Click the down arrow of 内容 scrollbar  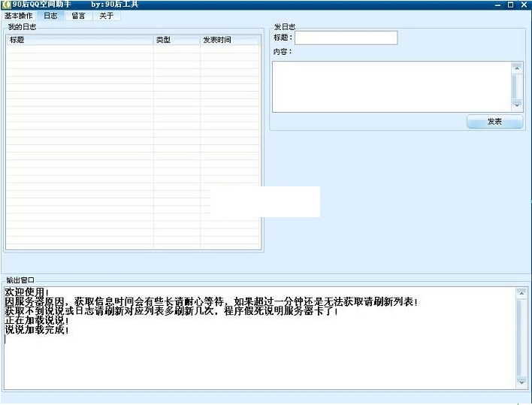coord(516,106)
